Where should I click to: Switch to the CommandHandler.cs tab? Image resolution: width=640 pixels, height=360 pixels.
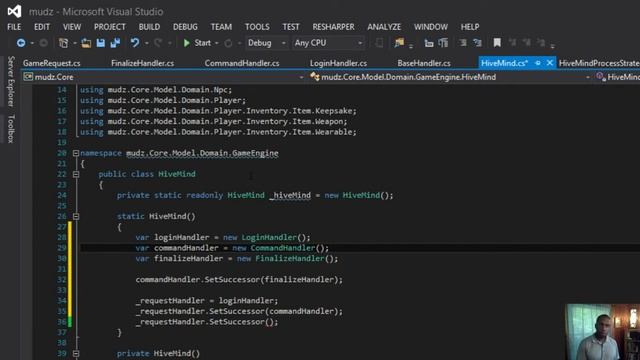pyautogui.click(x=242, y=63)
